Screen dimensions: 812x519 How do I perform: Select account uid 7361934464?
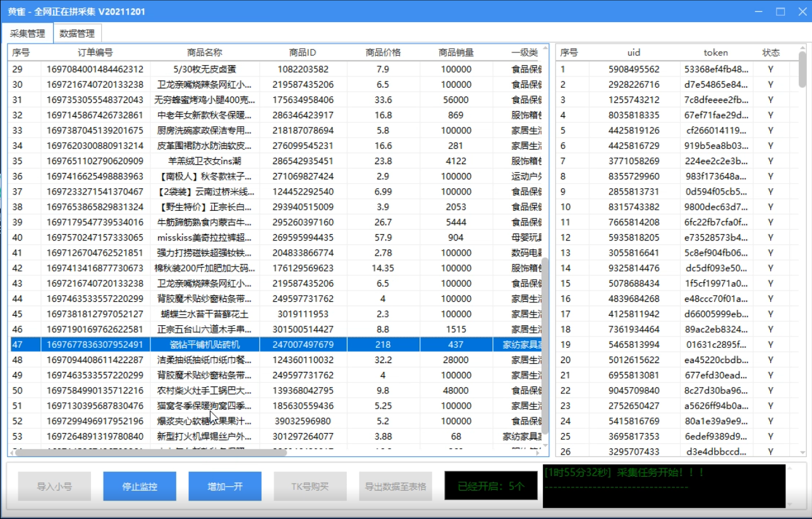tap(634, 329)
